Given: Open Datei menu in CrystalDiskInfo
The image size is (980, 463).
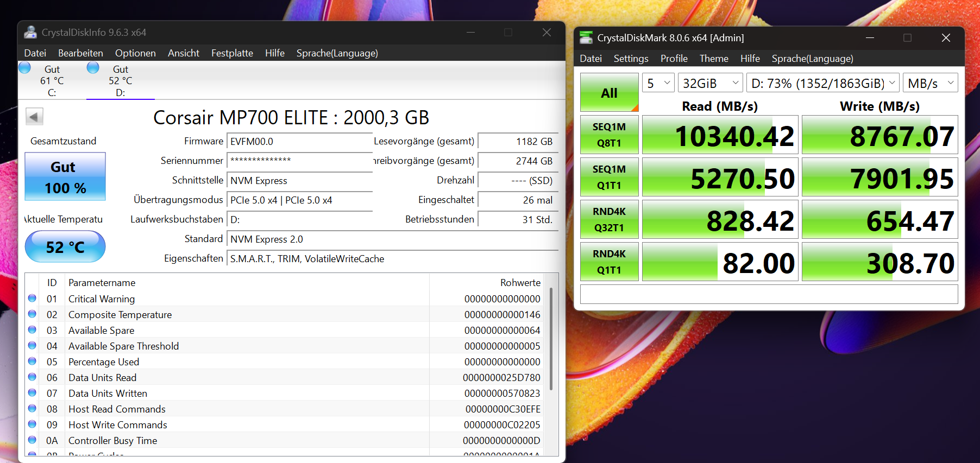Looking at the screenshot, I should click(x=35, y=53).
